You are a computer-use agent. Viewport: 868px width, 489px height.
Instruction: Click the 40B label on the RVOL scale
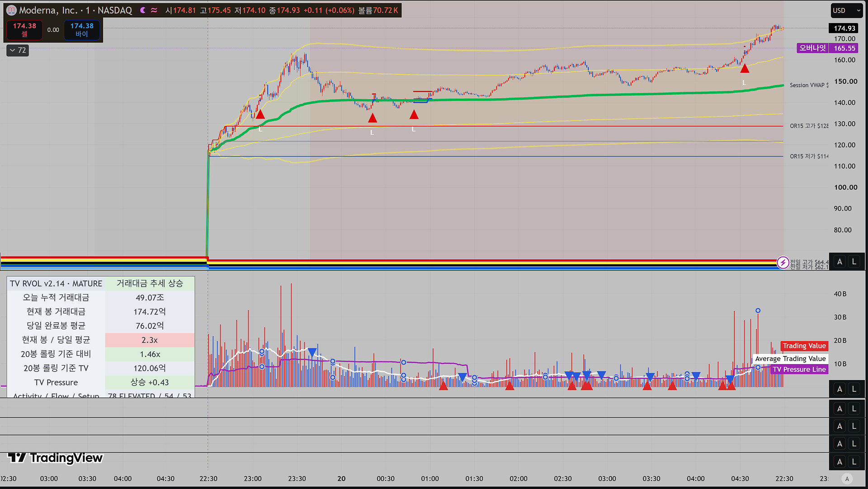click(x=840, y=294)
